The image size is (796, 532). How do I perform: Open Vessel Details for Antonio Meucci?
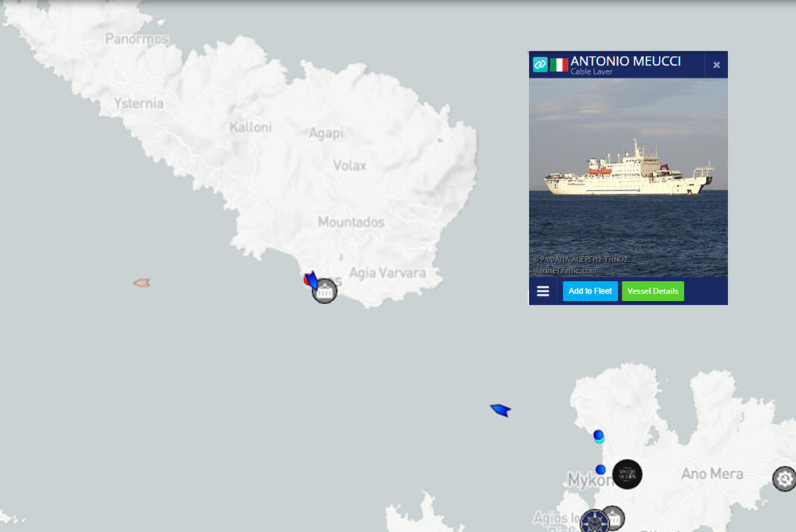tap(653, 291)
